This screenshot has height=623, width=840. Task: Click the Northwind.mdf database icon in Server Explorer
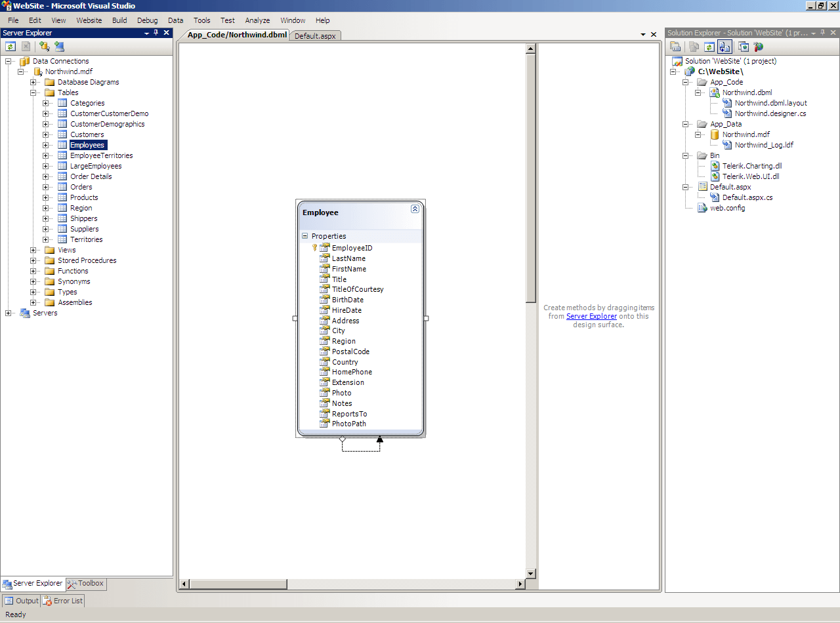pos(37,71)
